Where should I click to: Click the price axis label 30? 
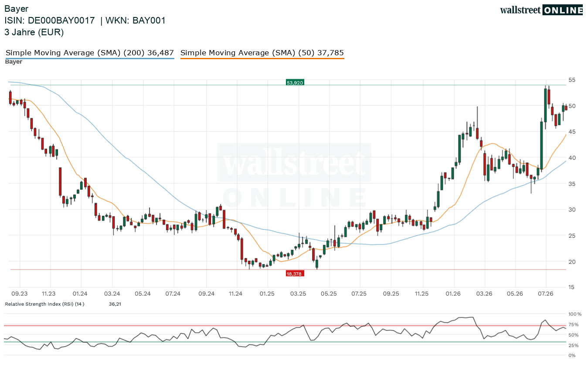pos(572,209)
